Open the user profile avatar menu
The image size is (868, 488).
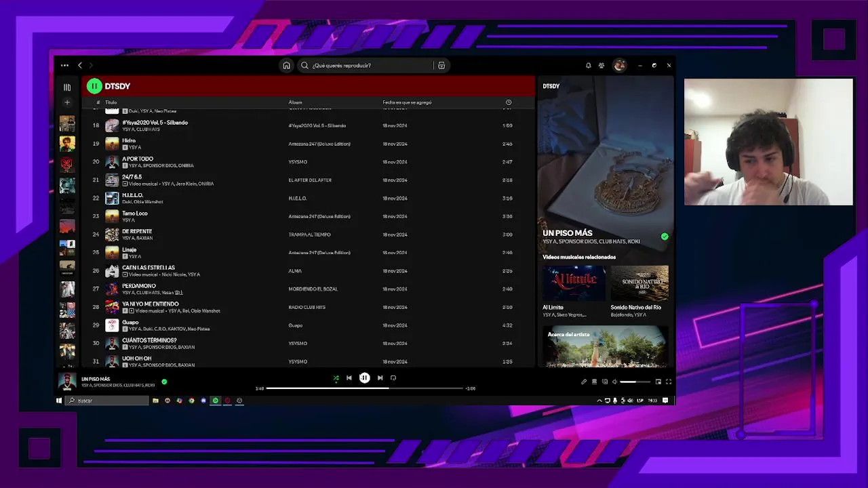[619, 66]
